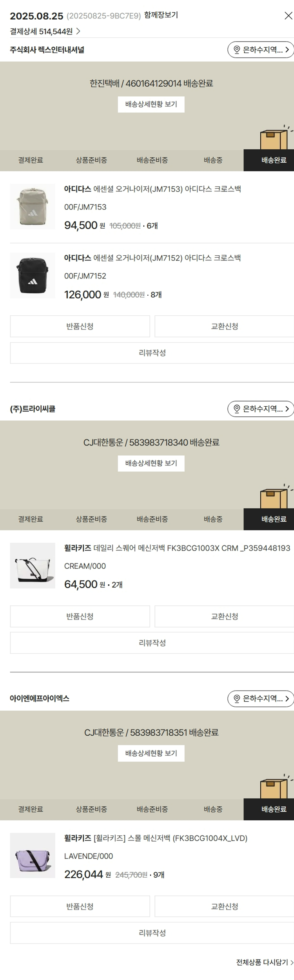Open delivery address dropdown for (주)트라이씨클

point(261,409)
